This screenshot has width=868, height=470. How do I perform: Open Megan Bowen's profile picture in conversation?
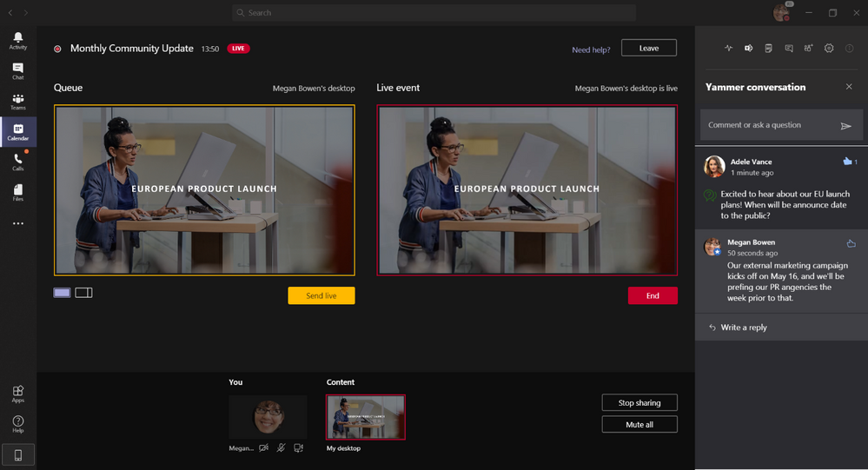point(712,247)
